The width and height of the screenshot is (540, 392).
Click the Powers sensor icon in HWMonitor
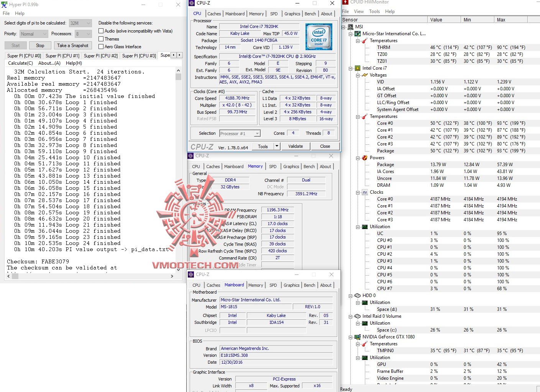pyautogui.click(x=364, y=158)
